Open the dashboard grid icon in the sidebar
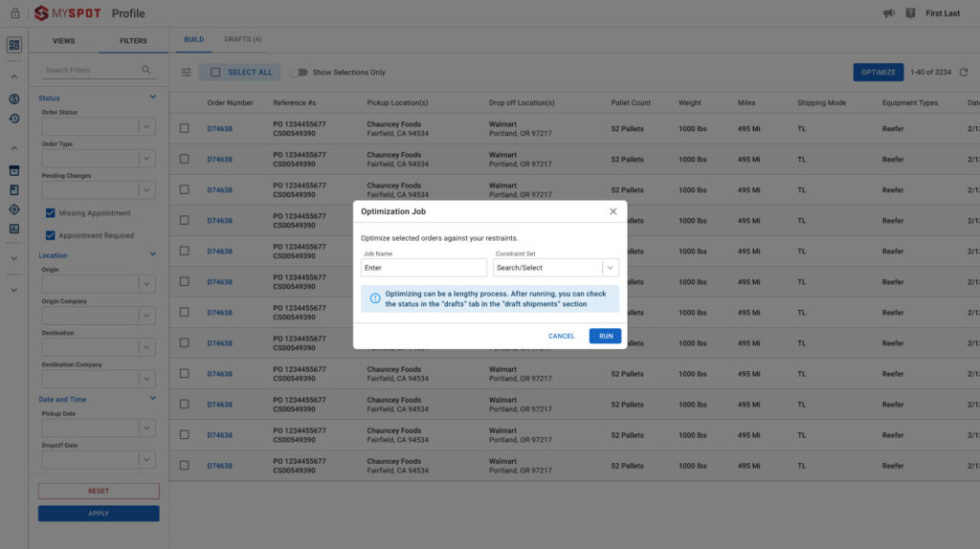Viewport: 980px width, 549px height. point(13,45)
